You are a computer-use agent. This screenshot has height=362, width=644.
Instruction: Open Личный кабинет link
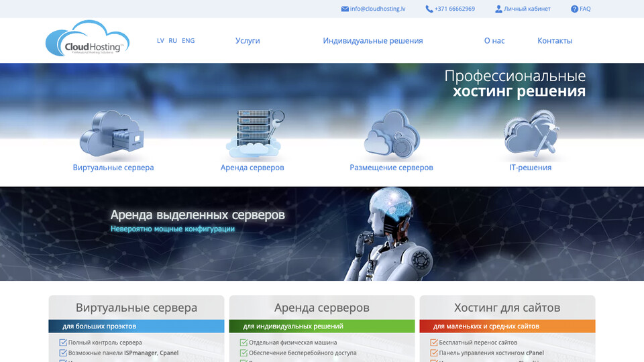[527, 9]
